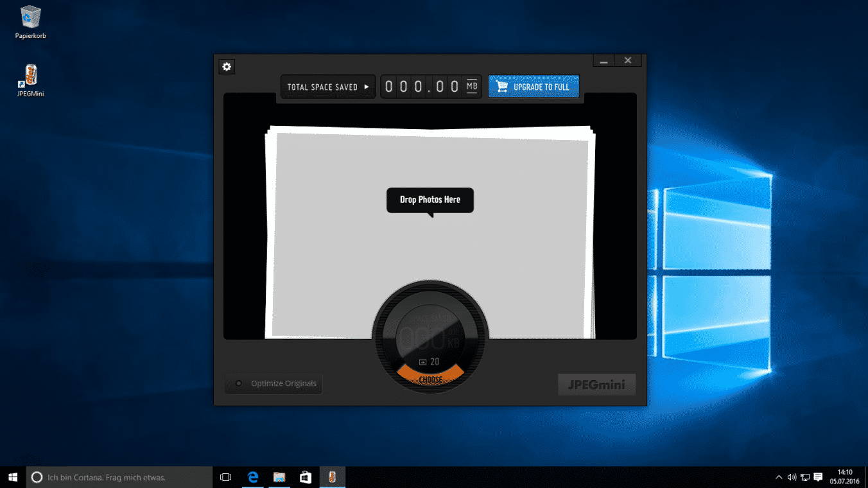868x488 pixels.
Task: Click the Drop Photos Here bubble
Action: [430, 200]
